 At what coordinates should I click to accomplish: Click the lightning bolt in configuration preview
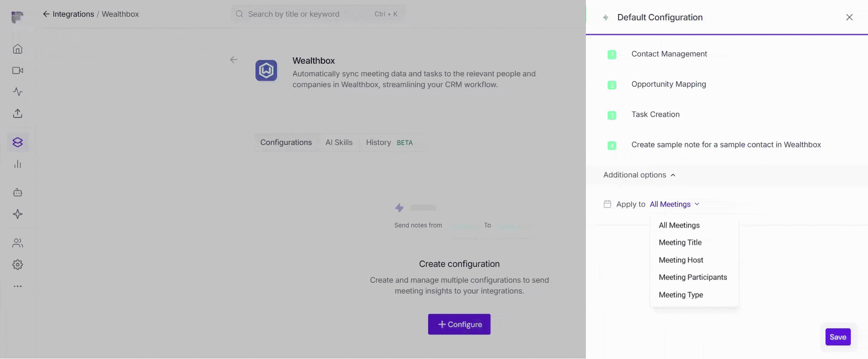tap(399, 208)
